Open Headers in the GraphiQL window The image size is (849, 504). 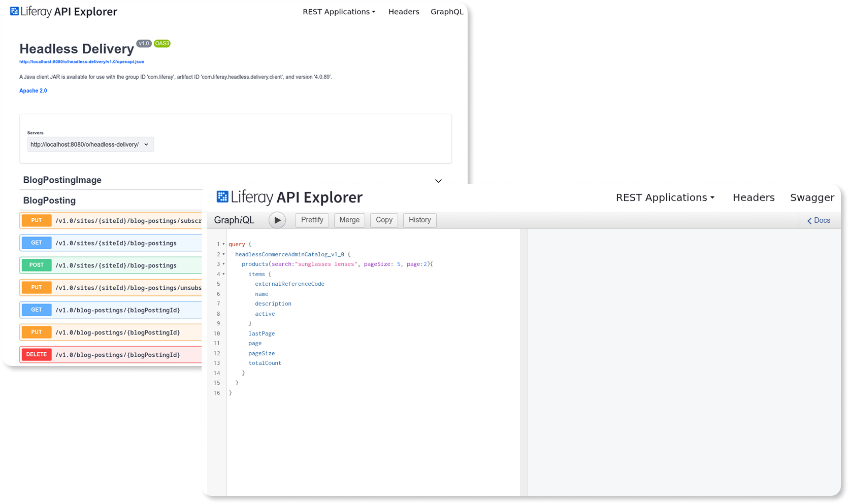[x=754, y=197]
